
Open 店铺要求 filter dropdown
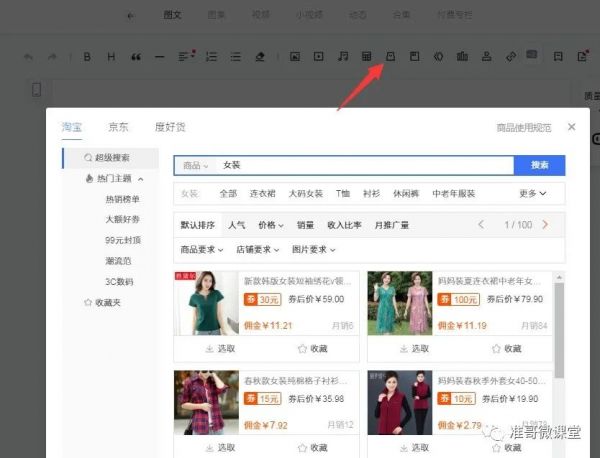pyautogui.click(x=258, y=249)
